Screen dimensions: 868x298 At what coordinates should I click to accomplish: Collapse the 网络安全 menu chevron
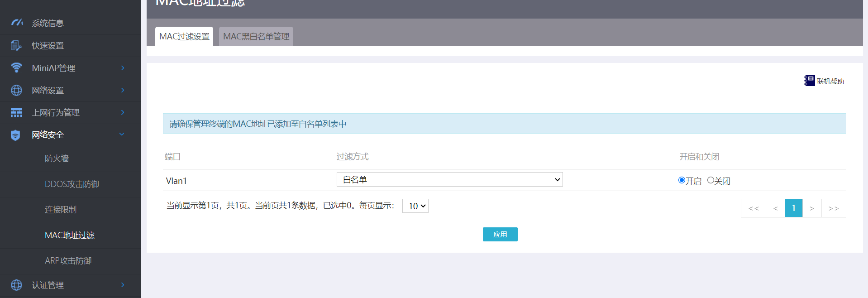coord(122,135)
